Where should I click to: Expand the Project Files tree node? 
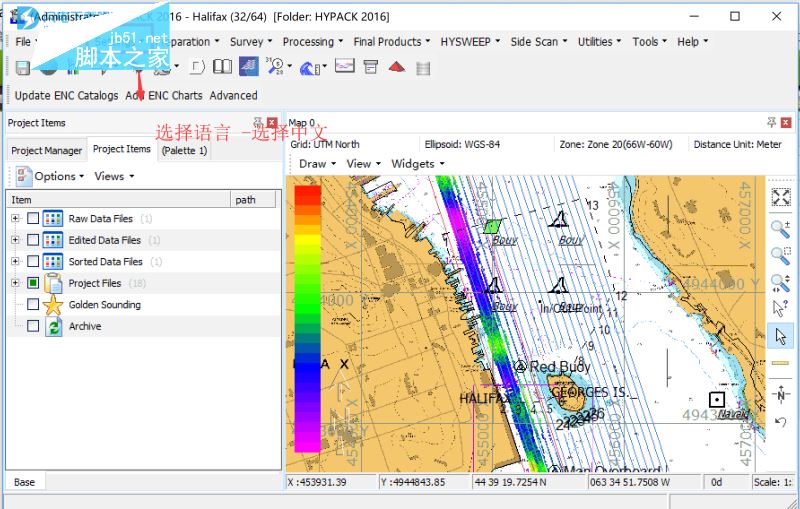click(x=15, y=283)
